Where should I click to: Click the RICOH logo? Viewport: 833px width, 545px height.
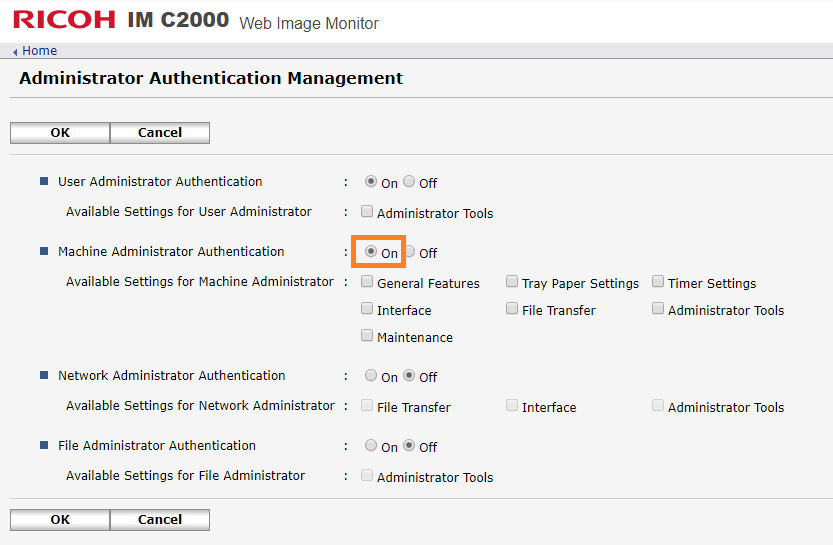point(63,20)
